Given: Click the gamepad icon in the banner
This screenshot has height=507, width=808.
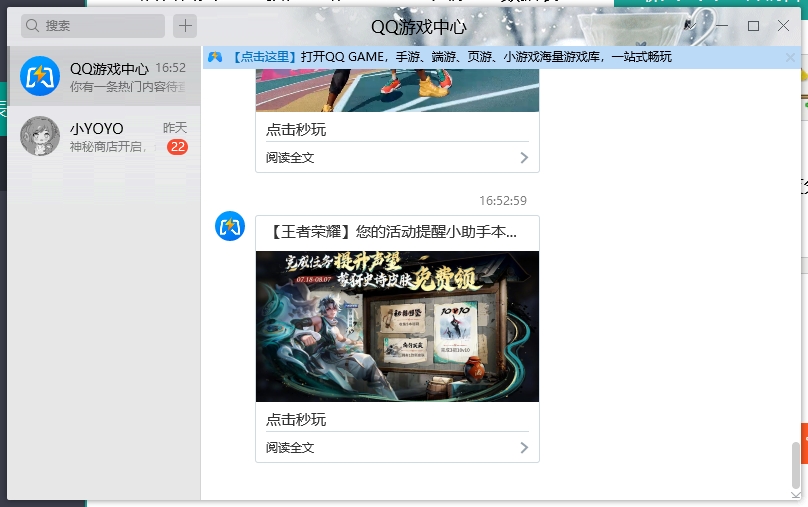Looking at the screenshot, I should pyautogui.click(x=215, y=57).
